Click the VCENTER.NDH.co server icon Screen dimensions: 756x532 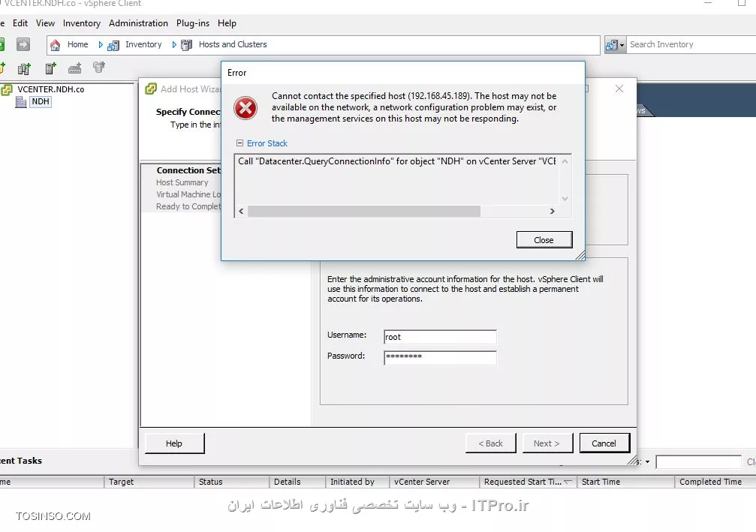(x=7, y=89)
